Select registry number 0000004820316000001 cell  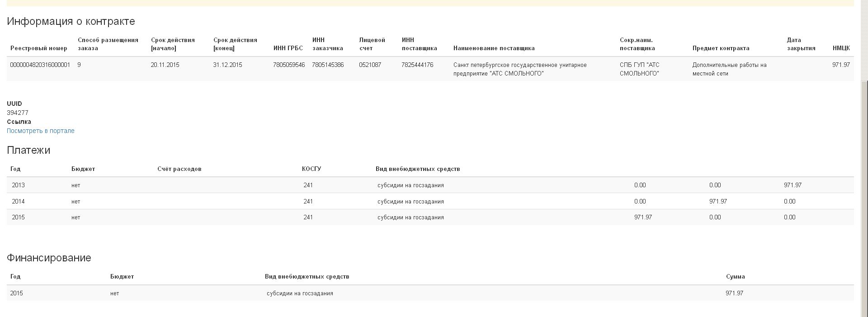pos(40,65)
